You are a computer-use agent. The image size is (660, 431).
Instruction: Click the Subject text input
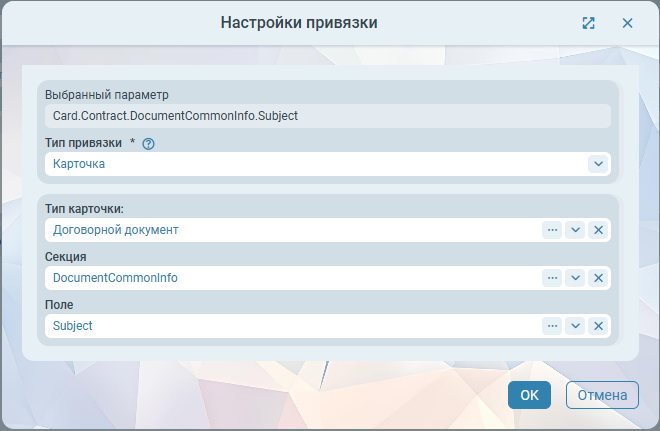click(292, 326)
